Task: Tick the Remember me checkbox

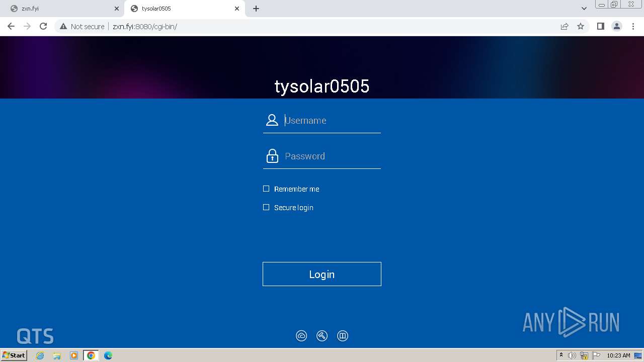Action: coord(266,189)
